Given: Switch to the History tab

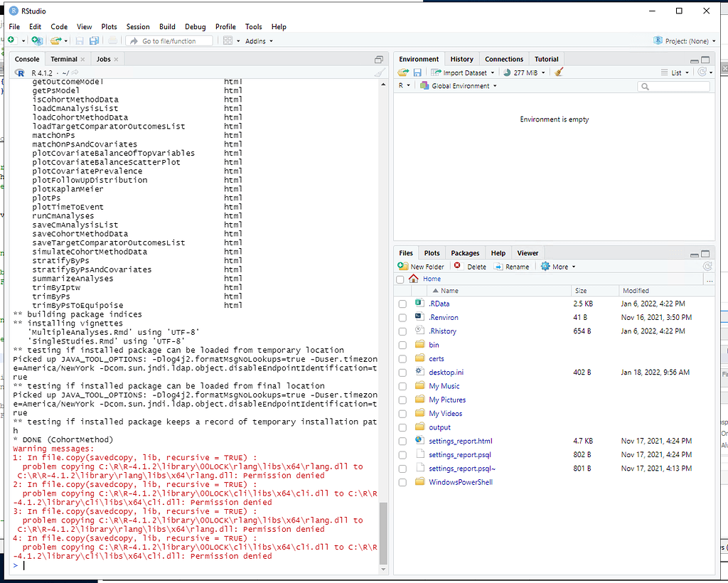Looking at the screenshot, I should 461,59.
